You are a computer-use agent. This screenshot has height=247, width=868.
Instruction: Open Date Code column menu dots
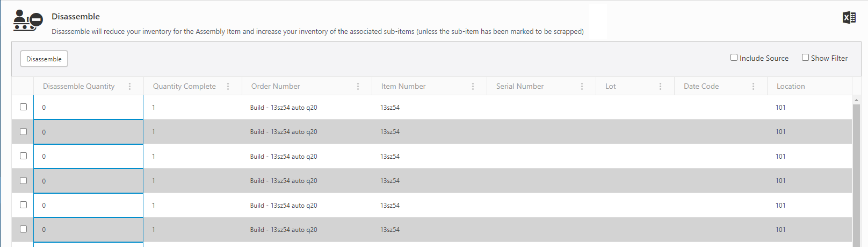[x=753, y=86]
